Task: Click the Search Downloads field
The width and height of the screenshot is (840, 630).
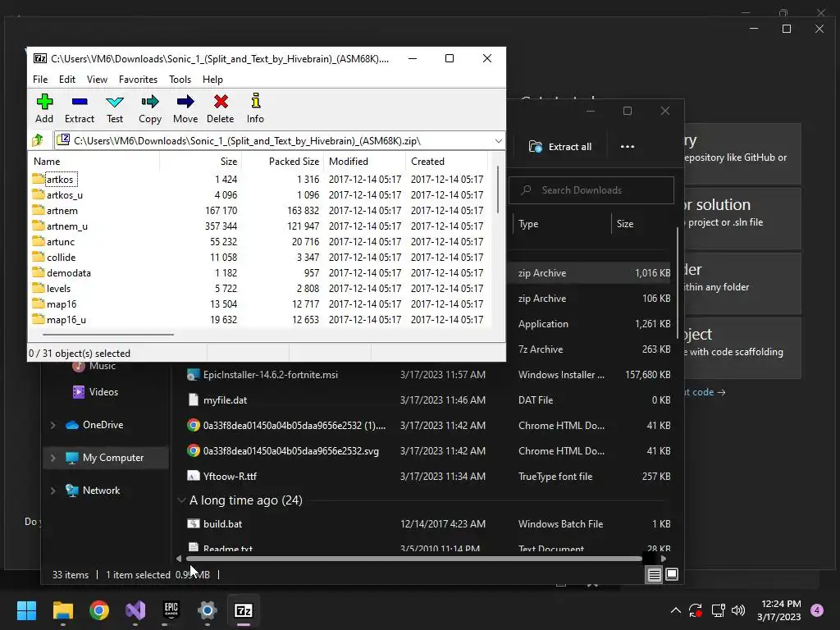Action: click(591, 190)
